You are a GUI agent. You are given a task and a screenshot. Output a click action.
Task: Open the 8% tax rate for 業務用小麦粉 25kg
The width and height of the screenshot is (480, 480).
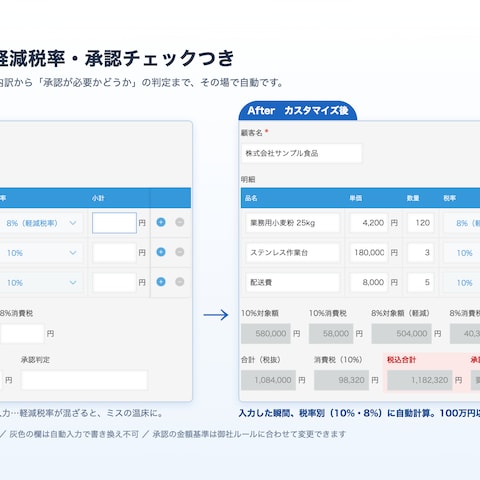pos(462,223)
